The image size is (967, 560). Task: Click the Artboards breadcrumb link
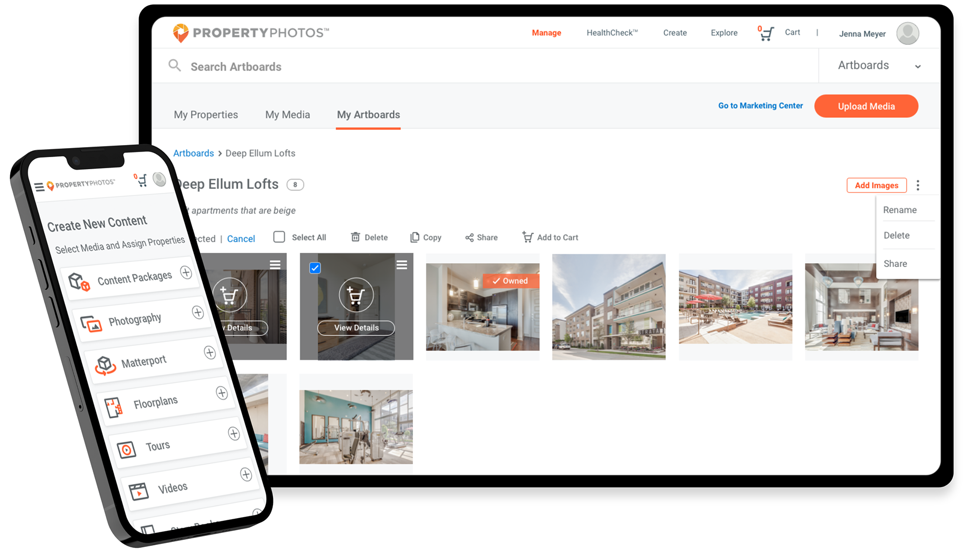click(193, 153)
